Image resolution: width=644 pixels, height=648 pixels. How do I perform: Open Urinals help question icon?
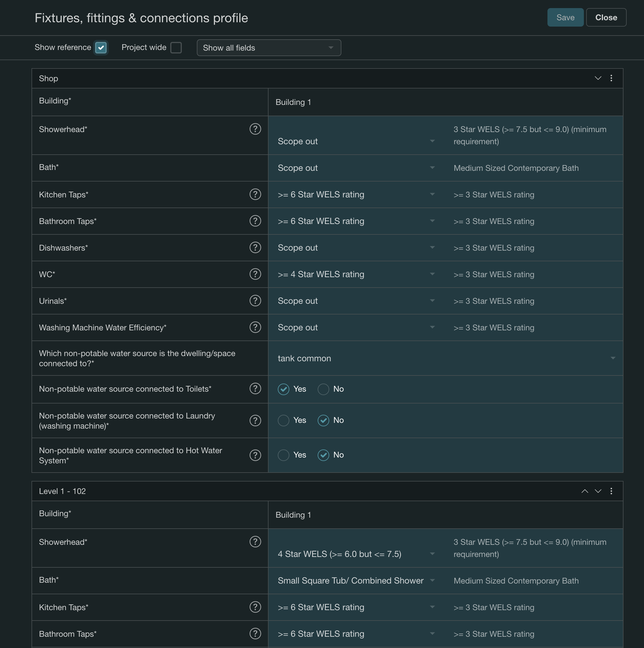pos(255,301)
